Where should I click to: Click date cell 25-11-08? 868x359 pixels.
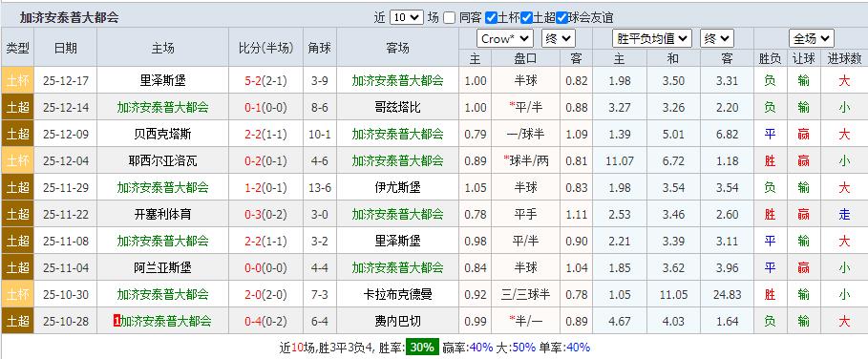pyautogui.click(x=66, y=241)
